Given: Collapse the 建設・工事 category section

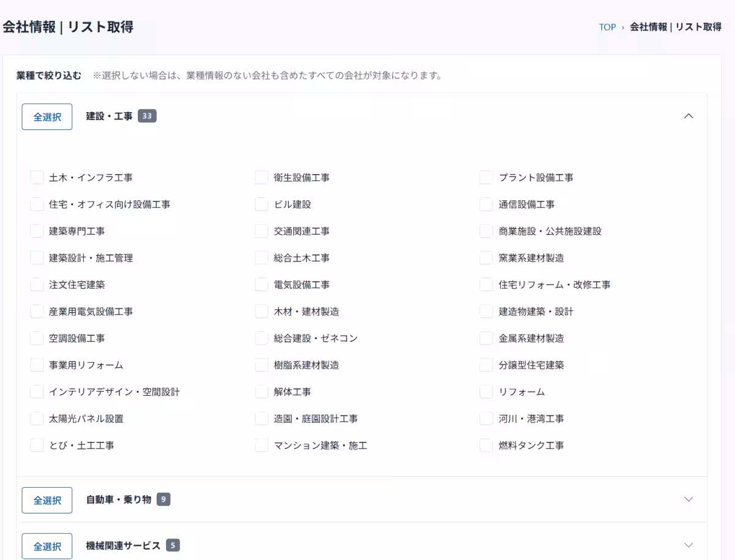Looking at the screenshot, I should click(689, 116).
